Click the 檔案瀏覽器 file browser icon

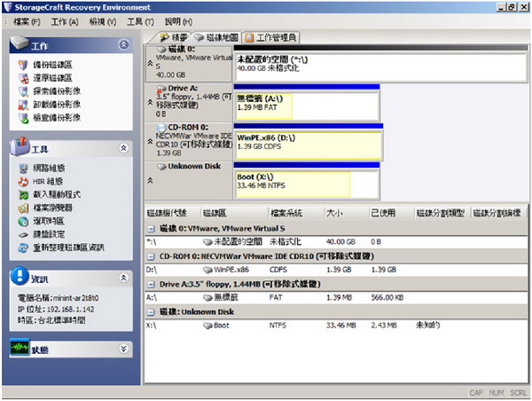[22, 208]
